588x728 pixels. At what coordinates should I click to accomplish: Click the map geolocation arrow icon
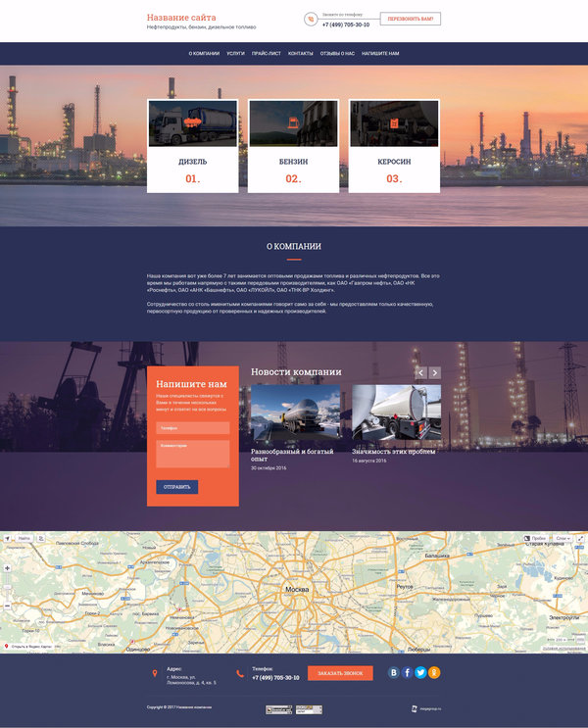(7, 538)
